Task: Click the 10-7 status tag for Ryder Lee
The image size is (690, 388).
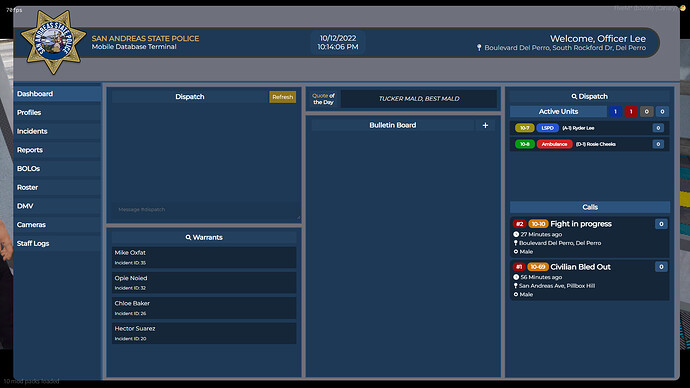Action: (525, 128)
